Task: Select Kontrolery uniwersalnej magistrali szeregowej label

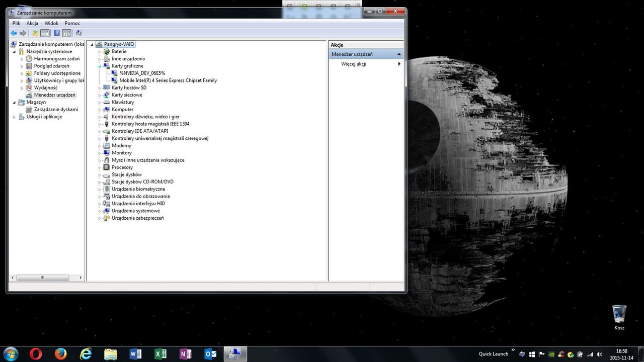Action: pyautogui.click(x=160, y=138)
